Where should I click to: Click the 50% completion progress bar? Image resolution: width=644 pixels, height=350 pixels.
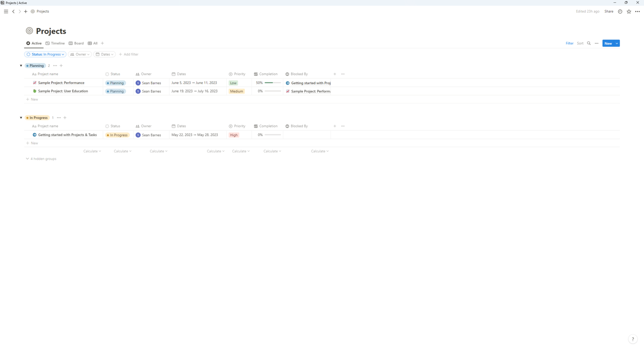(272, 83)
